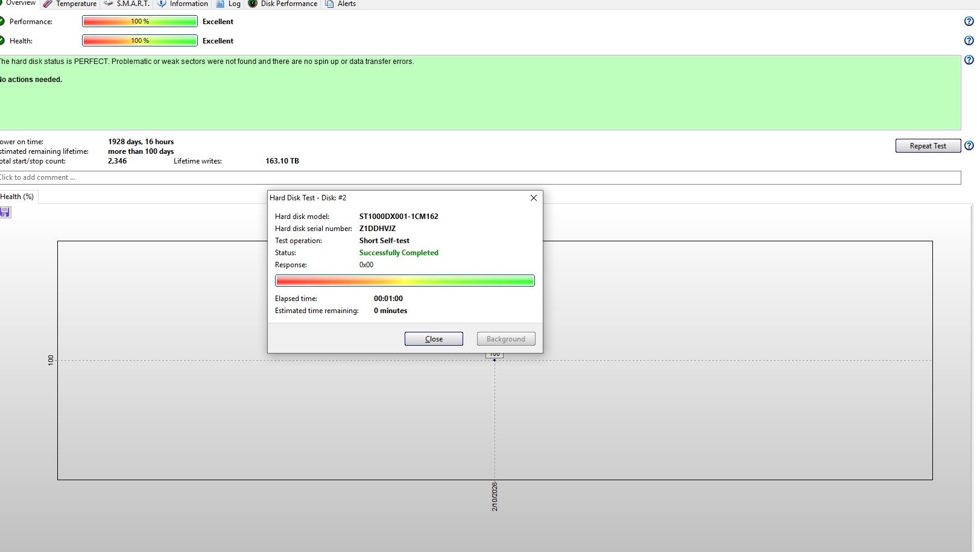Open the Alerts tab
Image resolution: width=980 pixels, height=552 pixels.
point(341,4)
